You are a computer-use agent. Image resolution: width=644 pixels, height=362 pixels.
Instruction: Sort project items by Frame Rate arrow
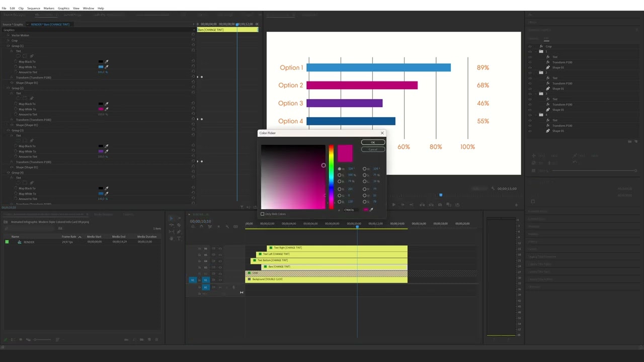pyautogui.click(x=79, y=237)
